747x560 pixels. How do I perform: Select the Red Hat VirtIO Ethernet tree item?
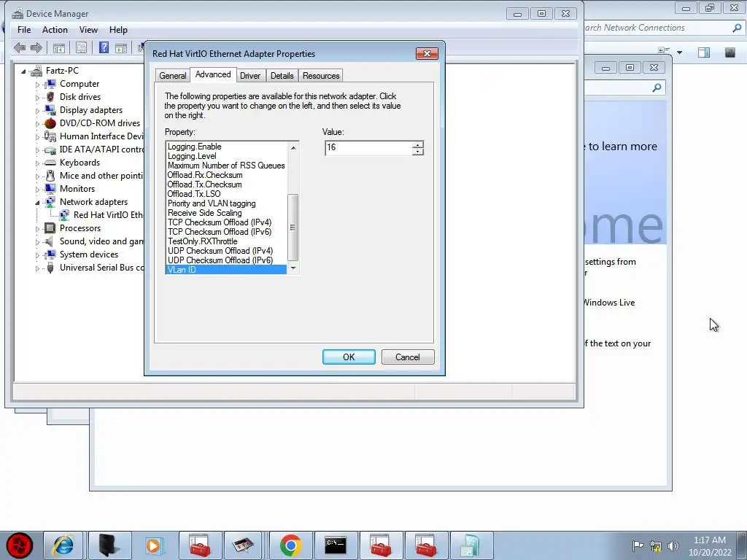108,215
